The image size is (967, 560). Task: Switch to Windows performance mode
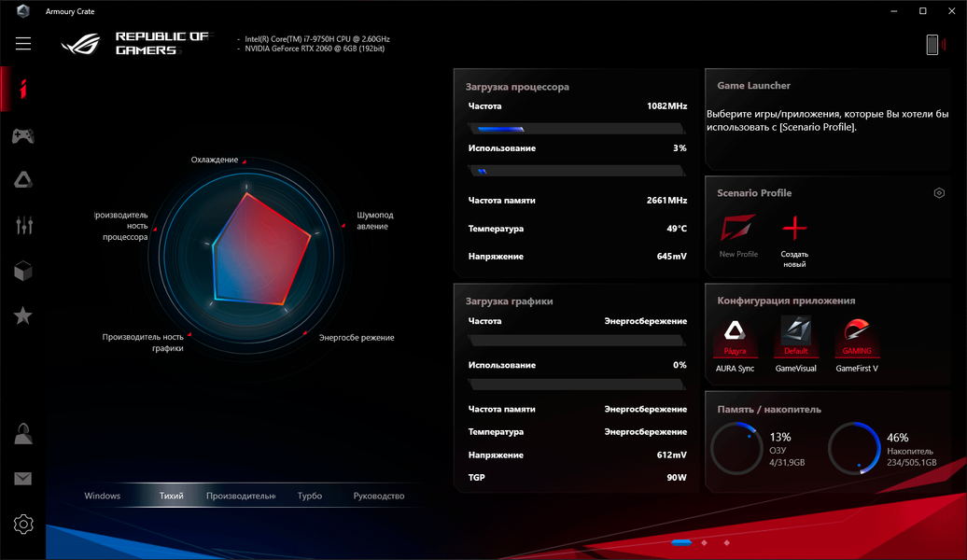pos(103,496)
